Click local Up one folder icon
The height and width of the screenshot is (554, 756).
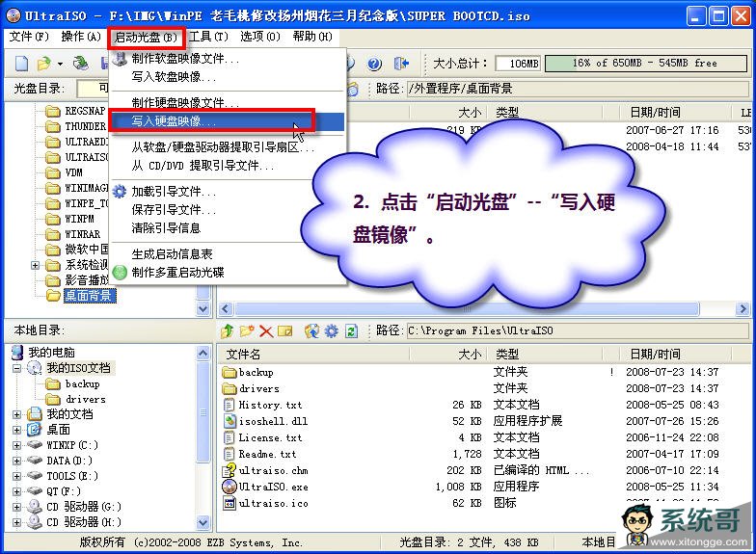[x=228, y=331]
